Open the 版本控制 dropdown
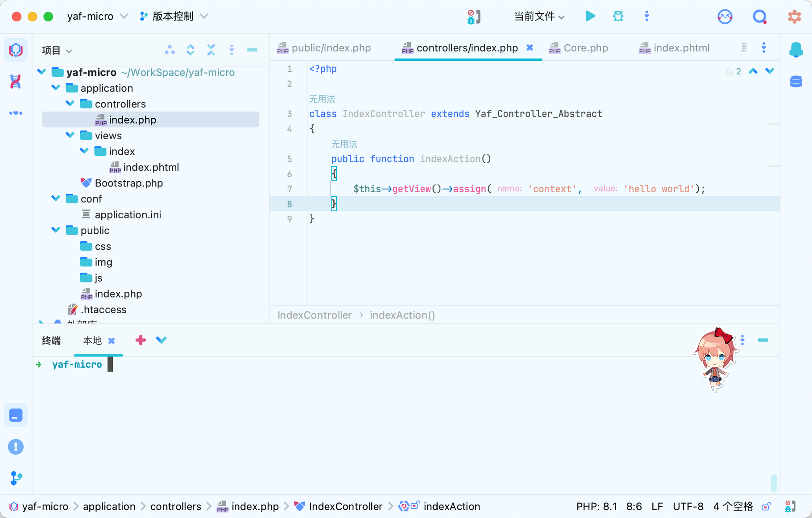Screen dimensions: 812x518 pos(174,17)
